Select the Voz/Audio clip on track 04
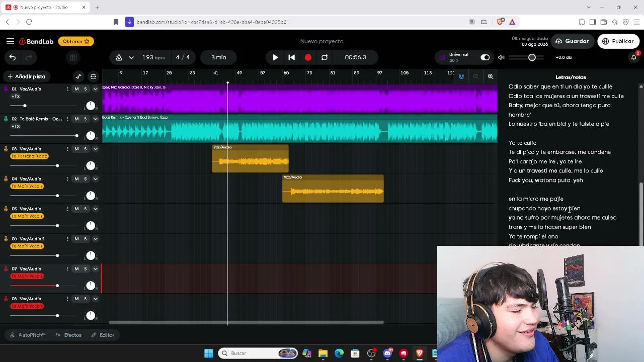 click(x=333, y=189)
